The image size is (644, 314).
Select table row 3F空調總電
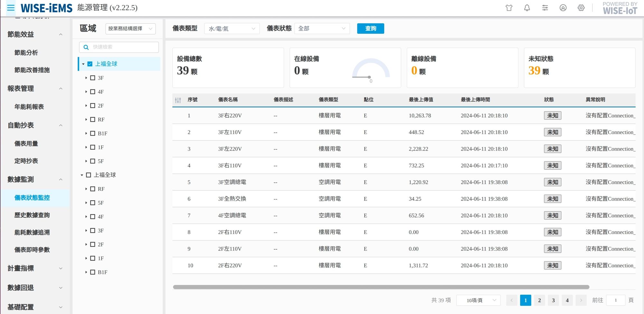click(x=404, y=182)
